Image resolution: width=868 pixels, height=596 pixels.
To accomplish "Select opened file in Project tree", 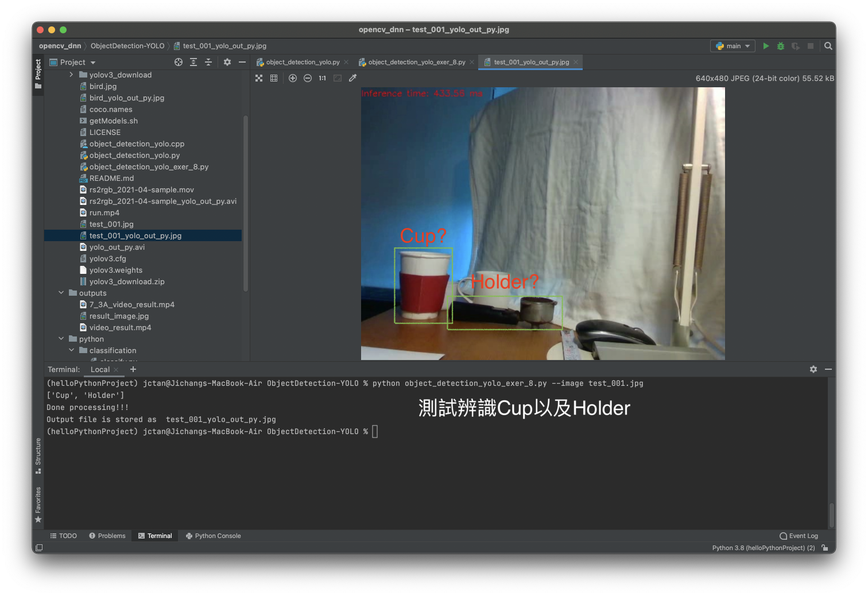I will coord(179,62).
